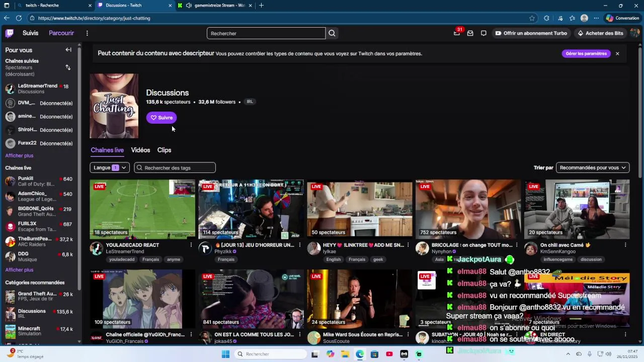The height and width of the screenshot is (362, 644).
Task: Go to Parcourir page
Action: pos(61,33)
